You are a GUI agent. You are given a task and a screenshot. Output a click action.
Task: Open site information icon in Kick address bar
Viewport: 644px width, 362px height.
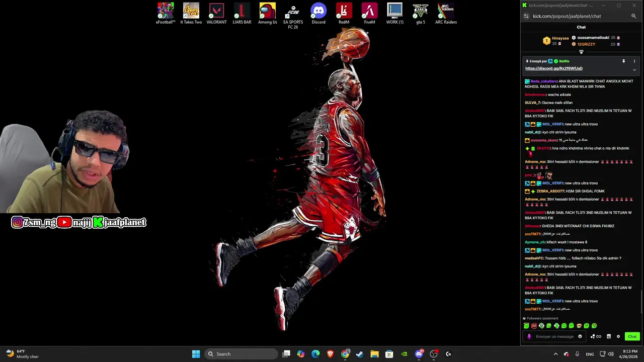(526, 16)
